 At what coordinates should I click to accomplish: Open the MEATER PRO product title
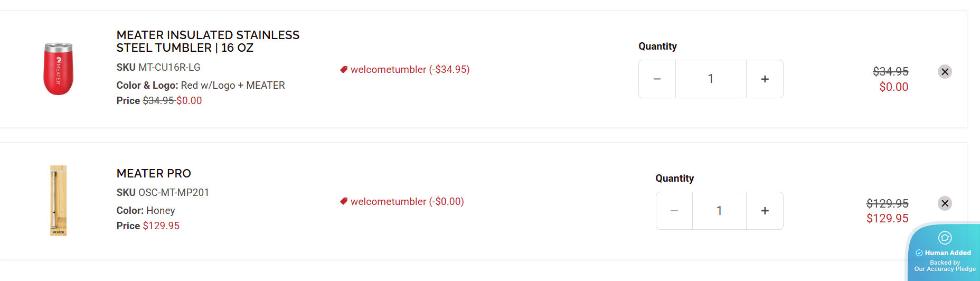coord(154,173)
